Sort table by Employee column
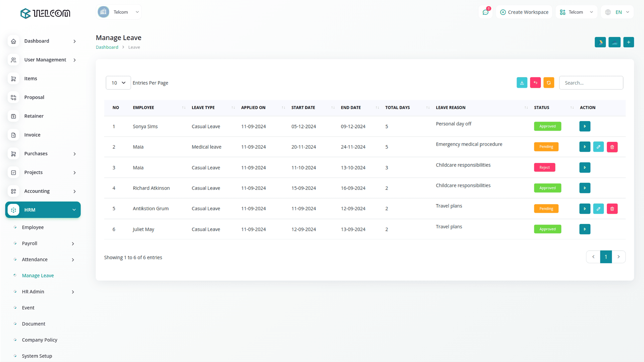 tap(143, 108)
